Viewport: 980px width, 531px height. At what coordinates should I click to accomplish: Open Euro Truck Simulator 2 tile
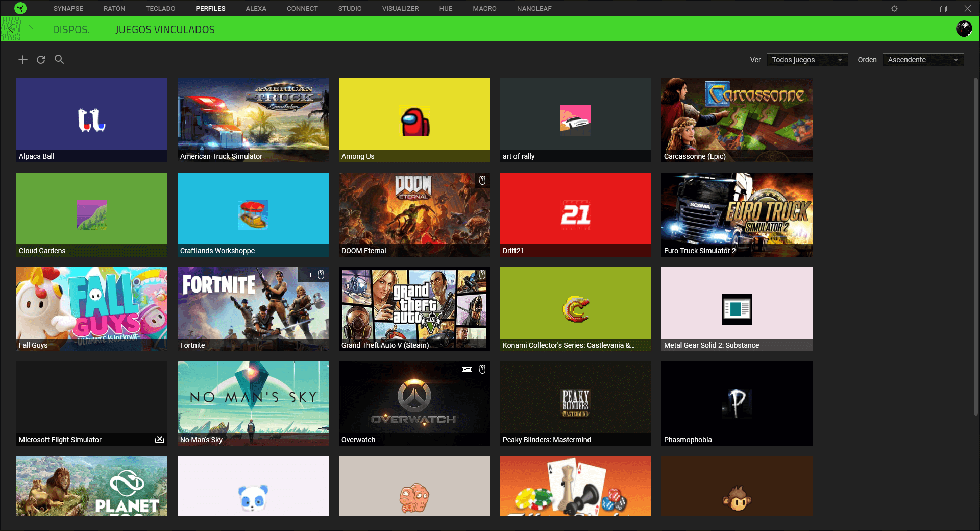click(x=737, y=215)
